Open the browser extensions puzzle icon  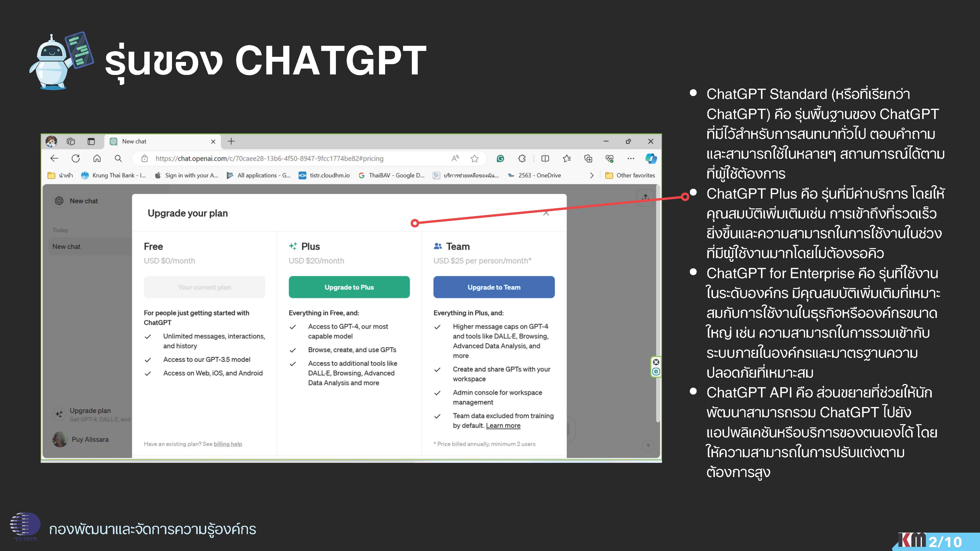point(522,158)
